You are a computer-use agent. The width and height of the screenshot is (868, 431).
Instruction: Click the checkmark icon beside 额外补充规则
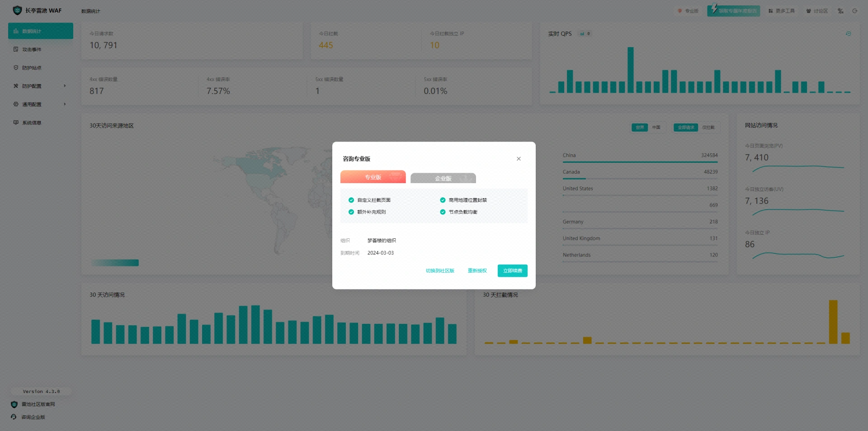point(351,212)
